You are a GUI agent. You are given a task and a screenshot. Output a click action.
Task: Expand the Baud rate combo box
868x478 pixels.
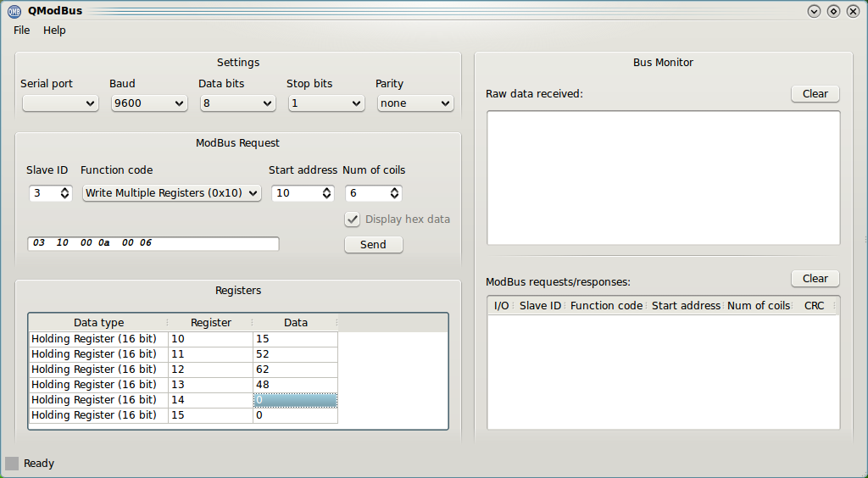click(149, 103)
